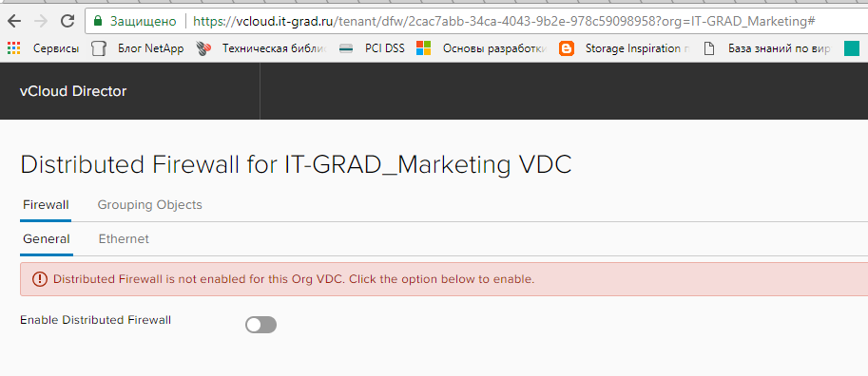Select the Ethernet sub-tab

(124, 239)
